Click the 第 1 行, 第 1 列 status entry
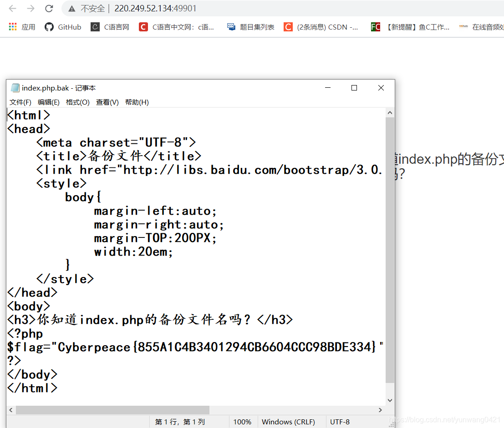This screenshot has height=428, width=504. pyautogui.click(x=180, y=422)
